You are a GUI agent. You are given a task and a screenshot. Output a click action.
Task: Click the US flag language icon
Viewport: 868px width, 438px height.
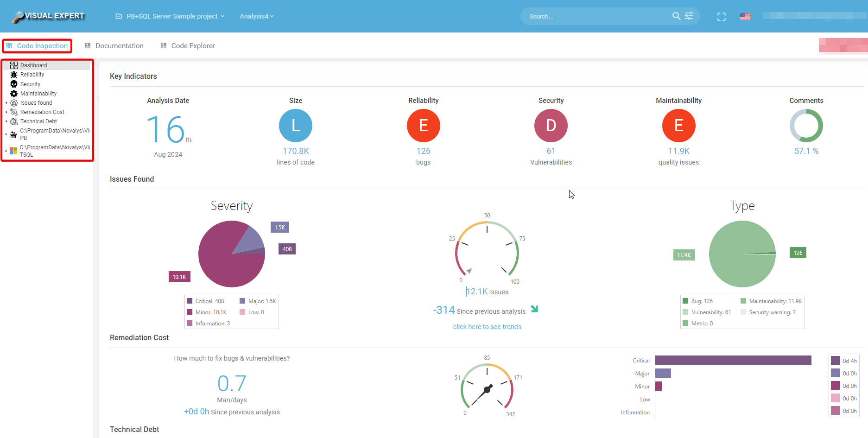(x=745, y=17)
